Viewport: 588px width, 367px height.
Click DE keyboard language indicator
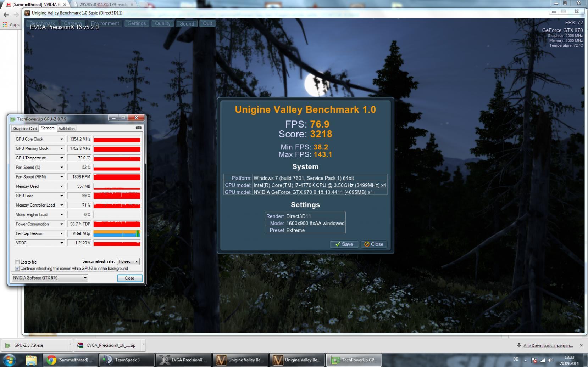click(x=516, y=360)
